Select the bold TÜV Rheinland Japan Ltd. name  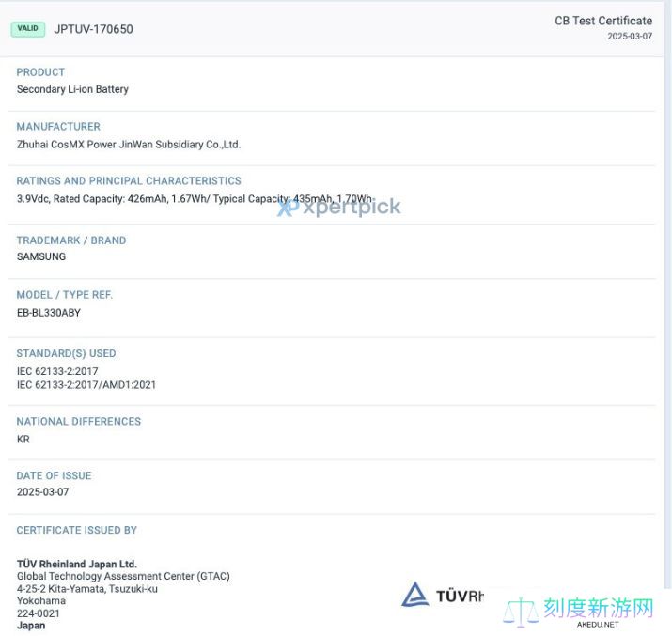(77, 564)
